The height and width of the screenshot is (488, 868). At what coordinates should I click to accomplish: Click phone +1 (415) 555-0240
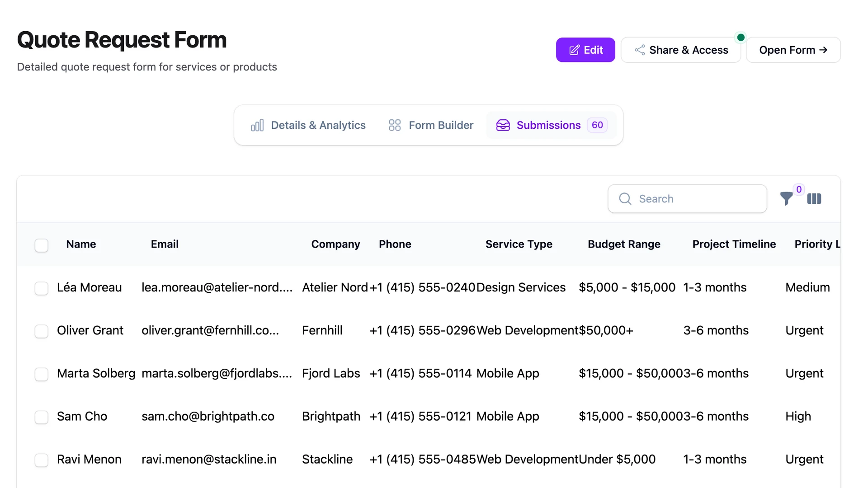click(x=423, y=287)
